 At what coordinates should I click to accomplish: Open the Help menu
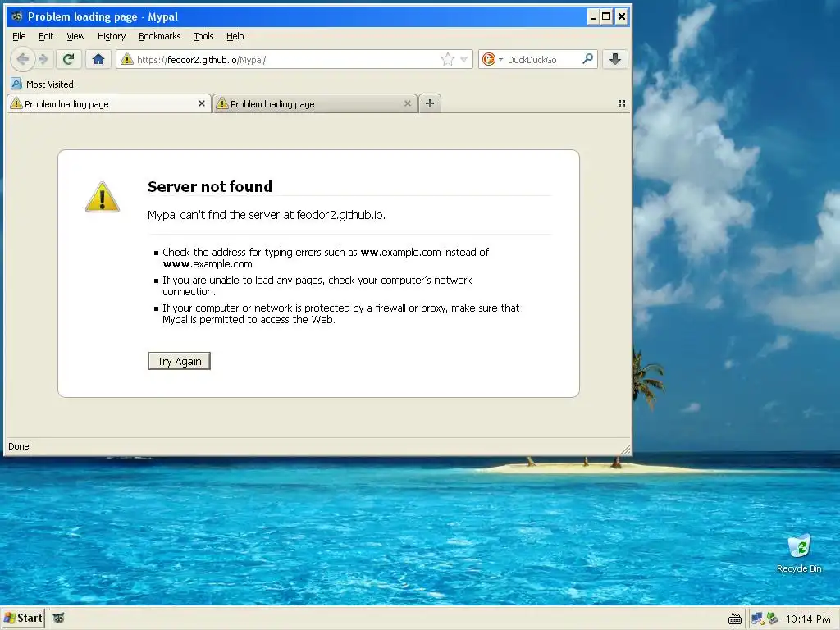coord(235,36)
